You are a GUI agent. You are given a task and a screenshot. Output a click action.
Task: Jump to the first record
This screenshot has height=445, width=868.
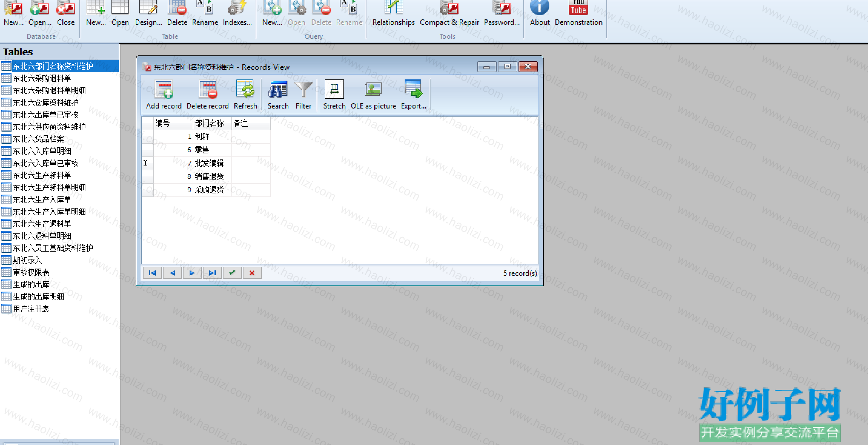[152, 273]
